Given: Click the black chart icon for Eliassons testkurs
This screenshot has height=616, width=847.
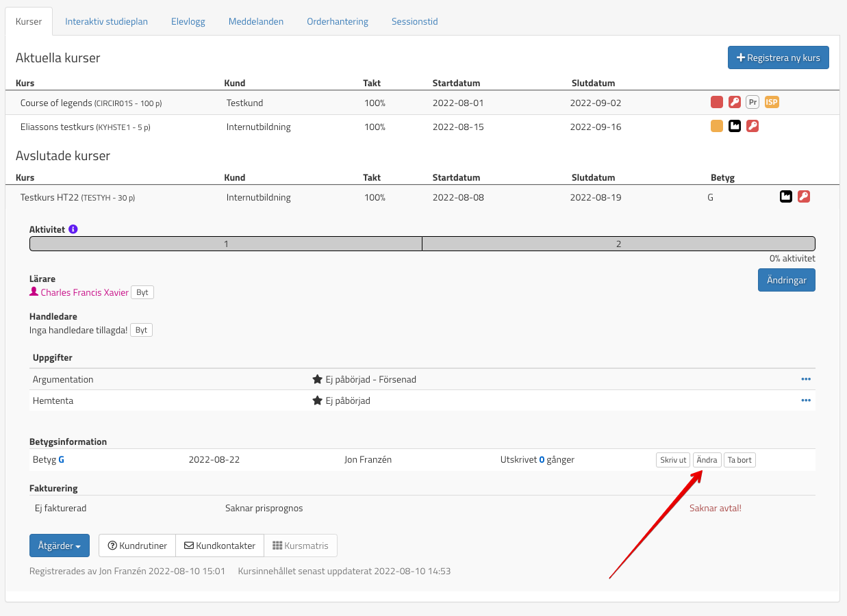Looking at the screenshot, I should coord(734,126).
